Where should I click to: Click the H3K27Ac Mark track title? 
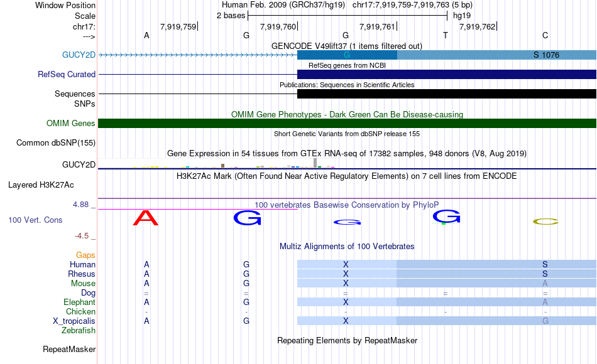347,176
